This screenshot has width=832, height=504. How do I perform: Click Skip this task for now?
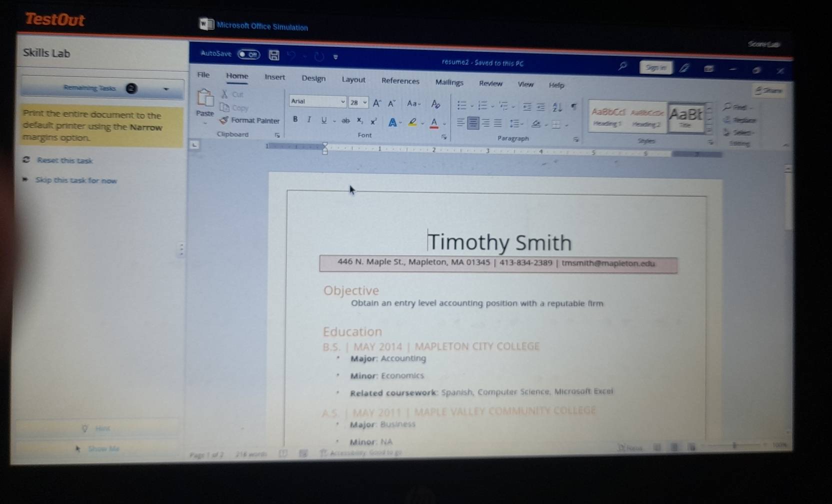tap(76, 180)
